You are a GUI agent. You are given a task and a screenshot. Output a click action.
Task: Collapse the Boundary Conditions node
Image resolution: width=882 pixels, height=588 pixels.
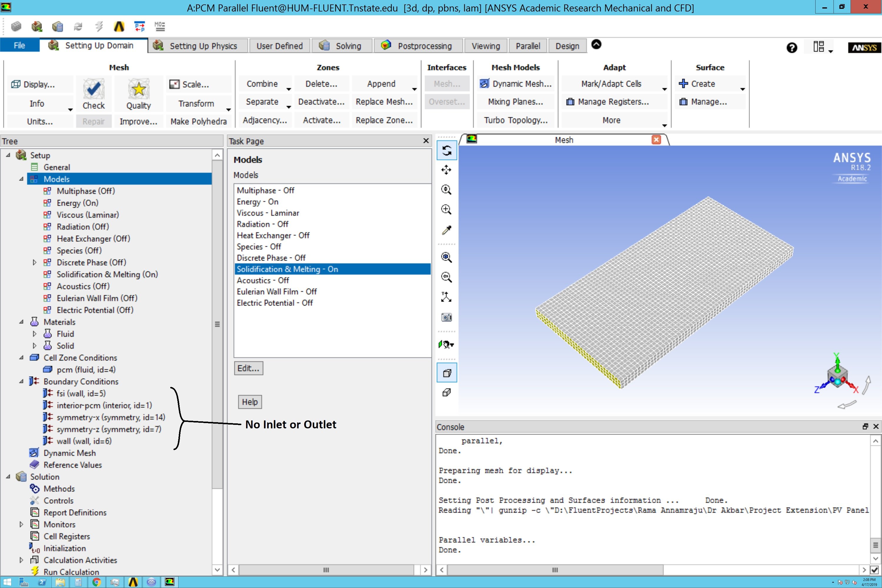pyautogui.click(x=21, y=381)
